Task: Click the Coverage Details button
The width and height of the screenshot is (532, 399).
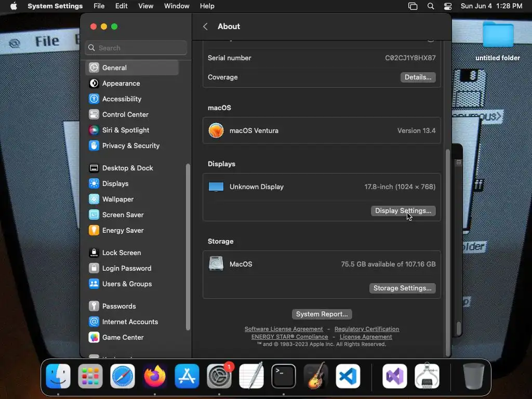Action: [x=418, y=77]
